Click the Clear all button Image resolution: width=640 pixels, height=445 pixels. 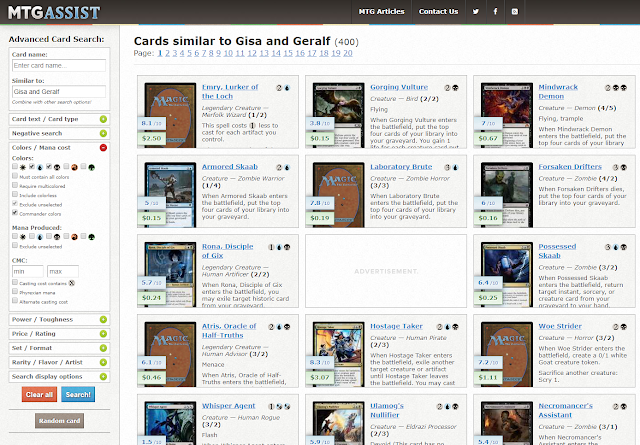pyautogui.click(x=39, y=394)
